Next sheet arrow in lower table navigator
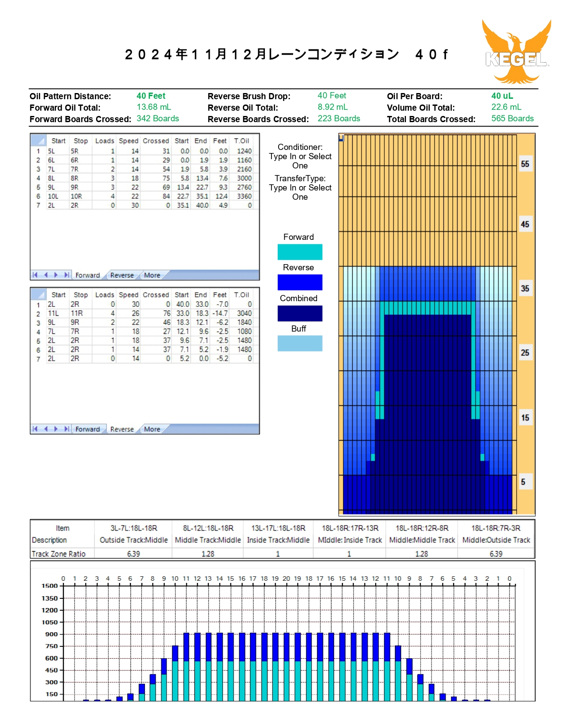 pos(56,429)
